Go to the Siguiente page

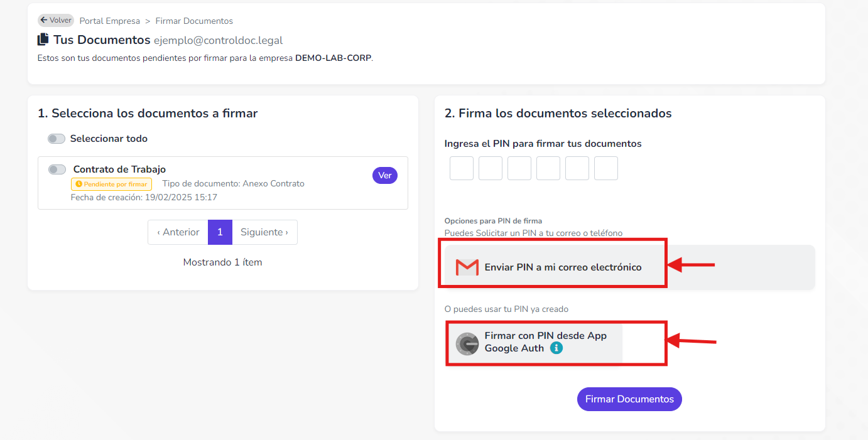264,232
